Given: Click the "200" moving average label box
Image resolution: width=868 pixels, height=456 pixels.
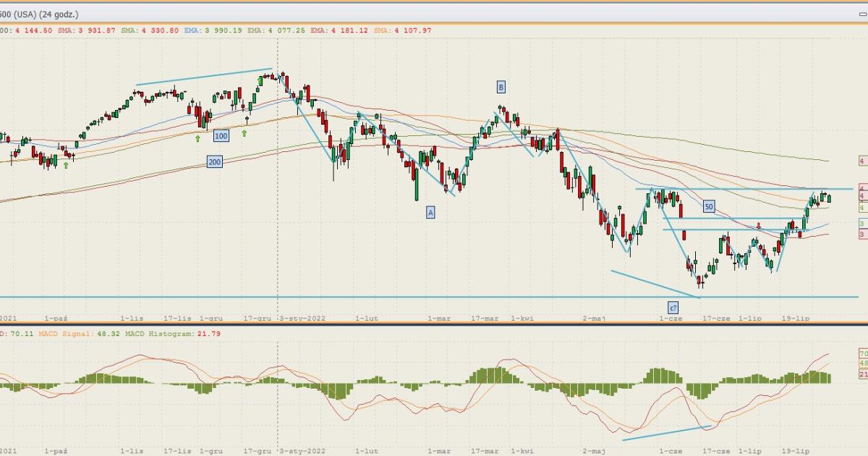Looking at the screenshot, I should [214, 162].
